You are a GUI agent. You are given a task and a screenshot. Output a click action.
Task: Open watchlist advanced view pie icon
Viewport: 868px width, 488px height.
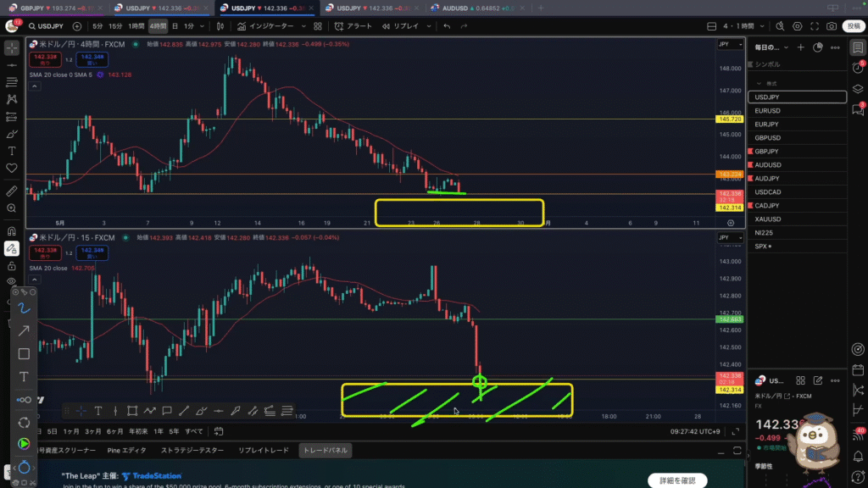(x=818, y=47)
